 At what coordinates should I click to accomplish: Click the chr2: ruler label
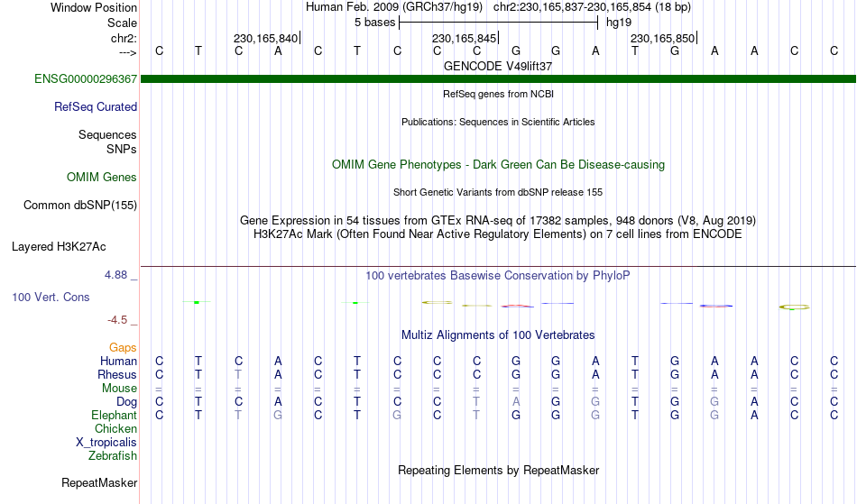pos(124,38)
